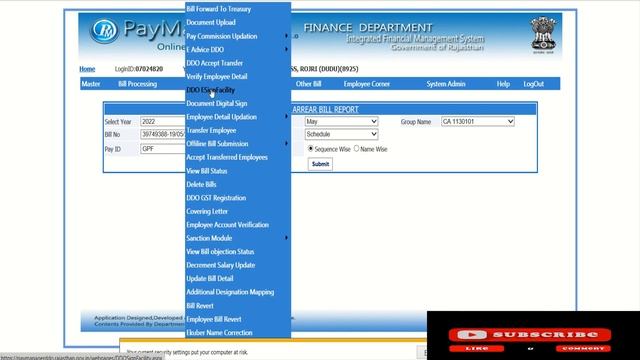Select Additional Designation Mapping entry
The height and width of the screenshot is (360, 640).
tap(230, 292)
